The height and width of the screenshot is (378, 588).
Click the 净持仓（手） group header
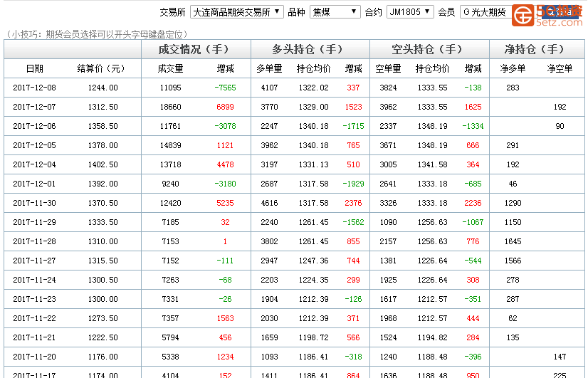coord(537,49)
